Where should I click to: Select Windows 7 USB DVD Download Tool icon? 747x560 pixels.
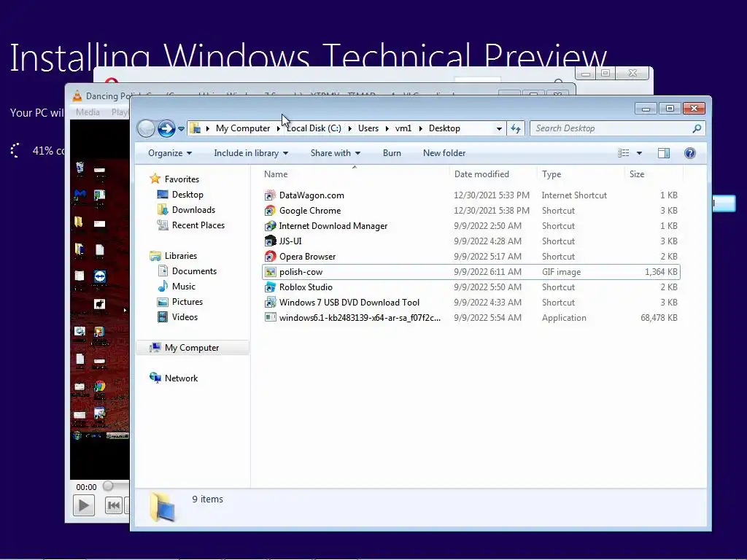point(270,303)
